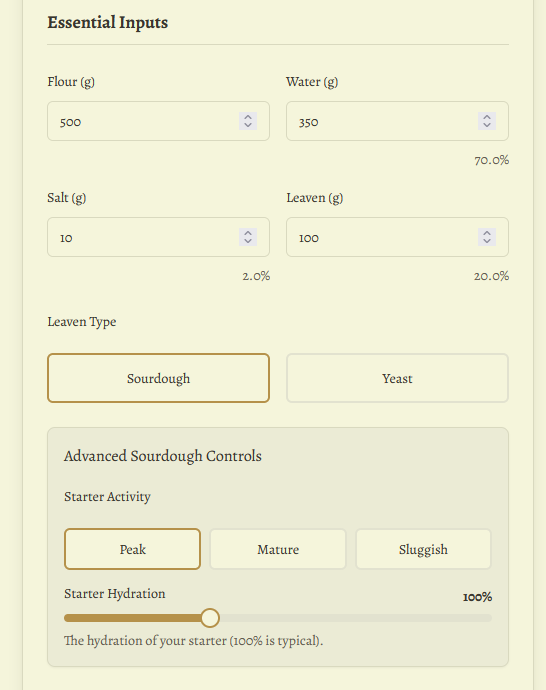Screen dimensions: 546x690
Task: Click the unfilled Starter Hydration slider track
Action: point(355,618)
